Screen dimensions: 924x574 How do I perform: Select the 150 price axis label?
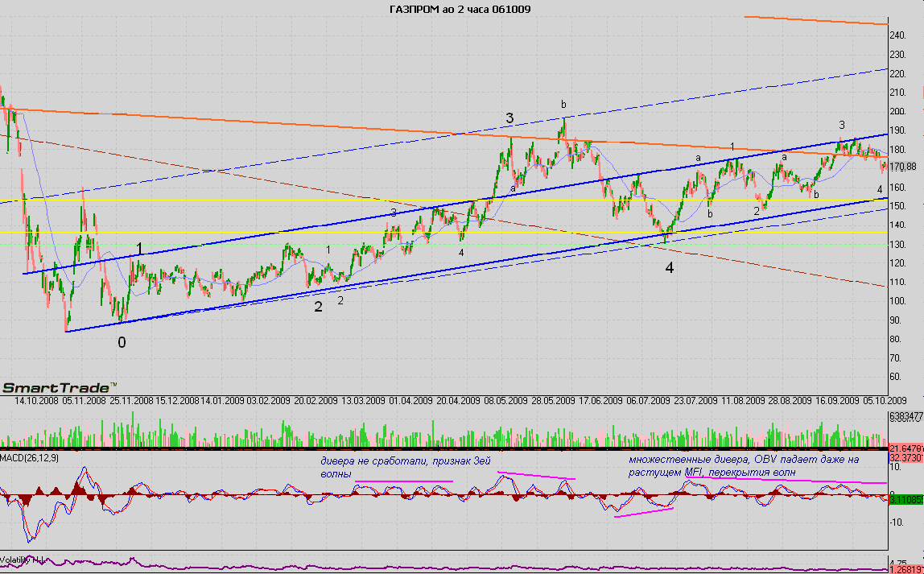pos(898,206)
